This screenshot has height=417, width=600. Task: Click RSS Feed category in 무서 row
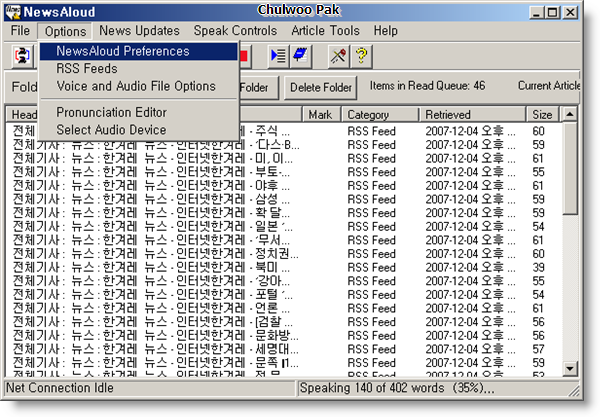pyautogui.click(x=371, y=240)
